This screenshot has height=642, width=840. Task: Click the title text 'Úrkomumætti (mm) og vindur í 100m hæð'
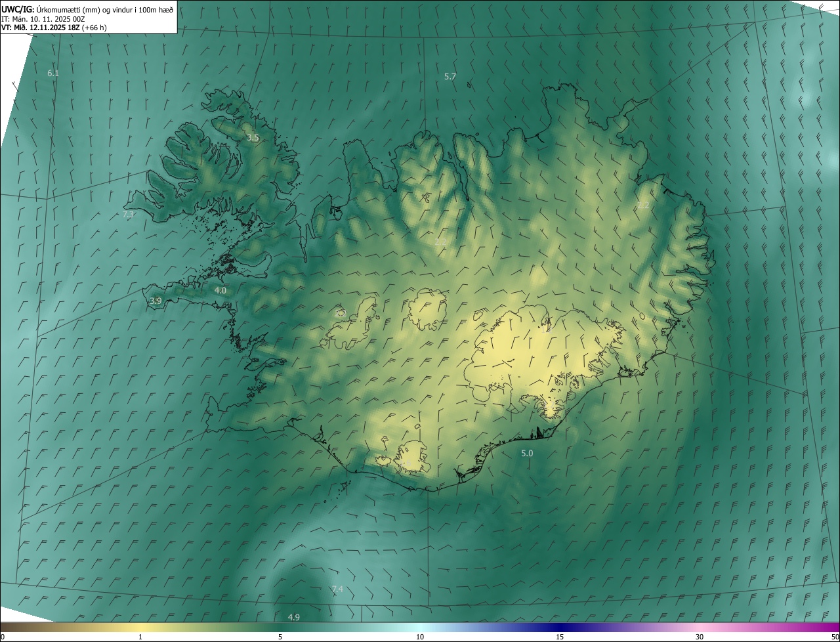(x=104, y=10)
